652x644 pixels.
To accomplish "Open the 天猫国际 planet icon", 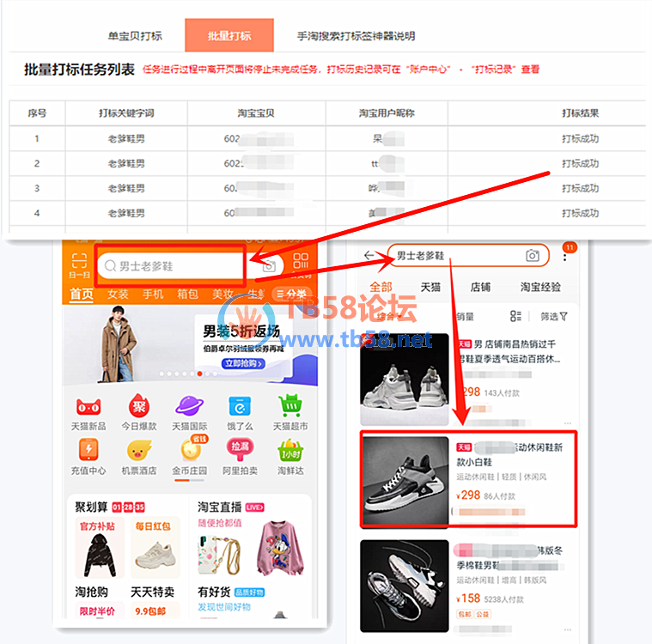I will click(189, 407).
